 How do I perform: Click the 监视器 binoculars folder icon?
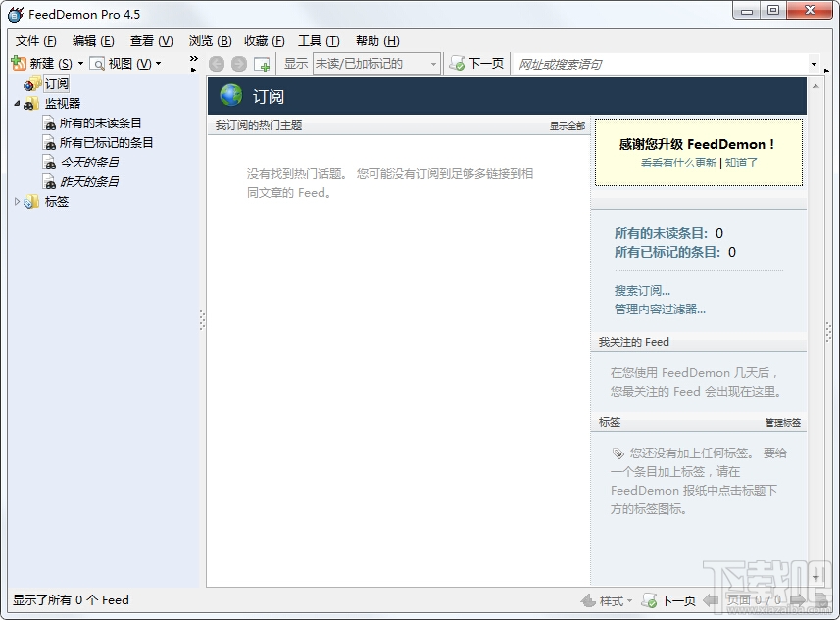pyautogui.click(x=31, y=104)
